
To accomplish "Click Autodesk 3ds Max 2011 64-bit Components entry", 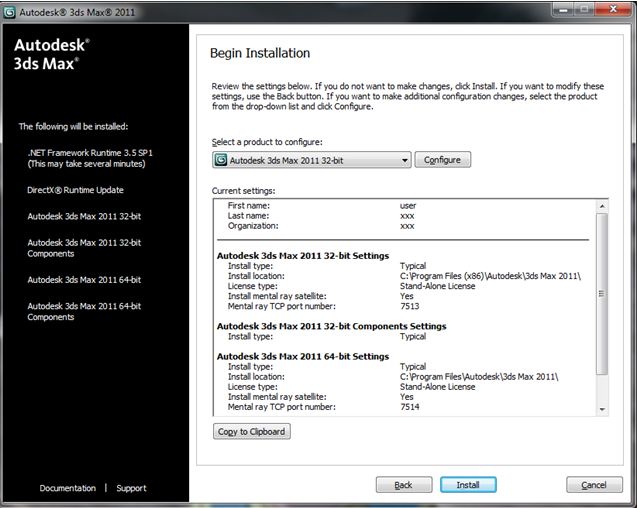I will 84,311.
